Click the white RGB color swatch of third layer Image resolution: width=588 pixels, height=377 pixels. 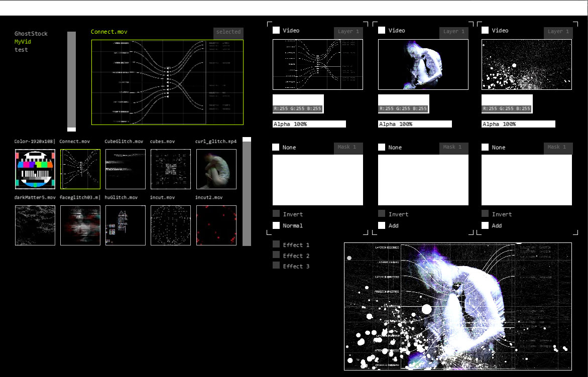507,99
